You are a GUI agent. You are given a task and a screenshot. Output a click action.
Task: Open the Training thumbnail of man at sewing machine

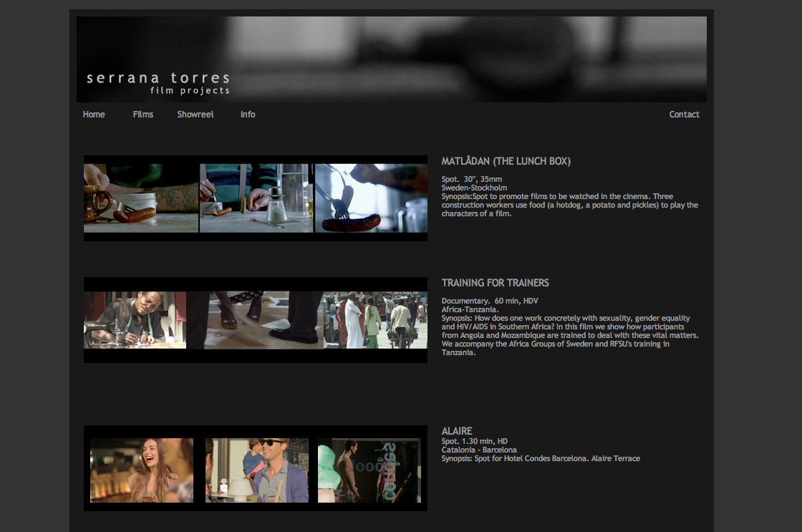(x=135, y=320)
